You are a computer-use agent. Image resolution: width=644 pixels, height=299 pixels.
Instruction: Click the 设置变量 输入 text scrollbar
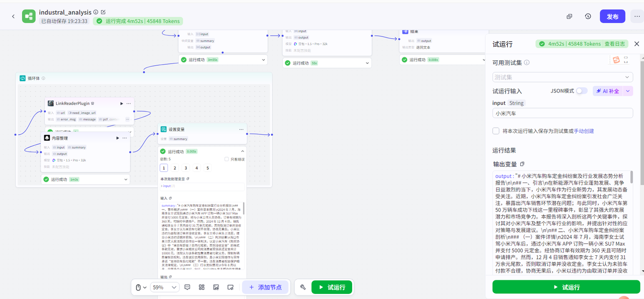point(245,208)
